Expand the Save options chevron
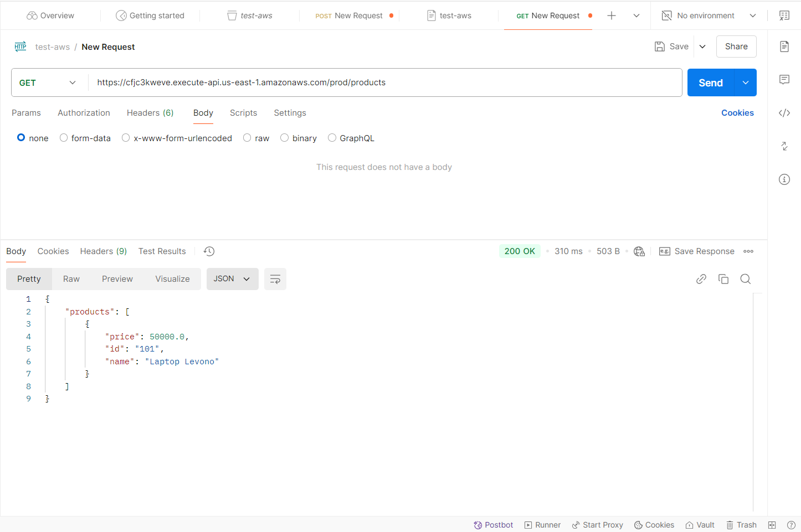 click(x=702, y=47)
